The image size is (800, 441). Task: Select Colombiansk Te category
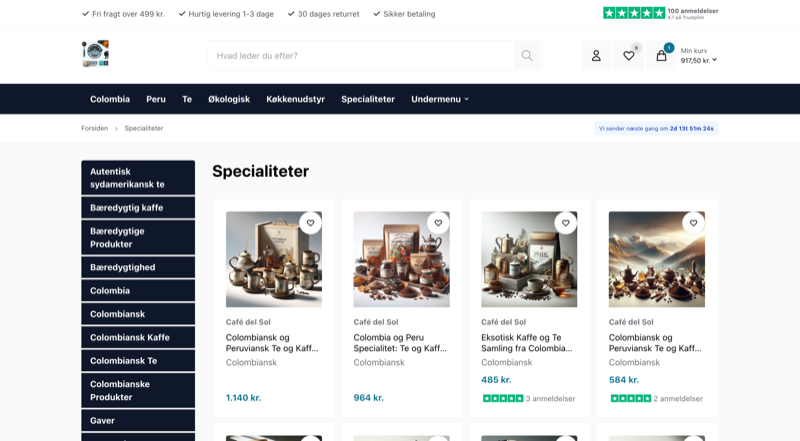click(138, 360)
